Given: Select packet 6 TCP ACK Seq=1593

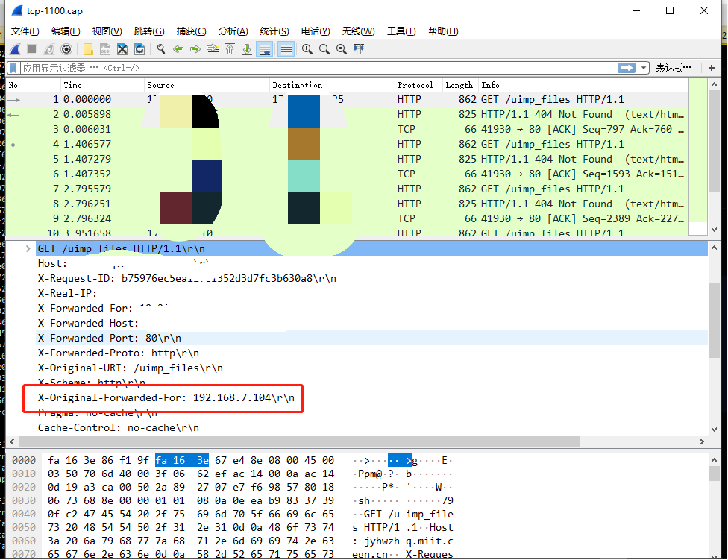Looking at the screenshot, I should (x=348, y=174).
